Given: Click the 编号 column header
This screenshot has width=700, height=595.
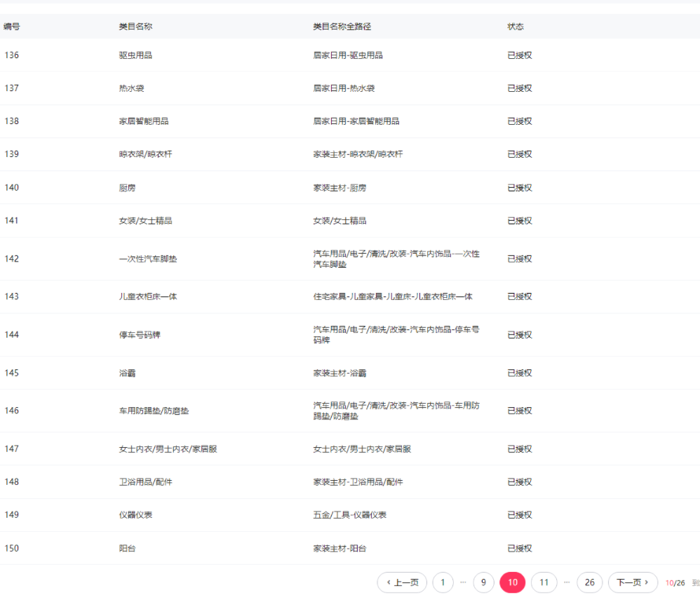Looking at the screenshot, I should (x=12, y=27).
